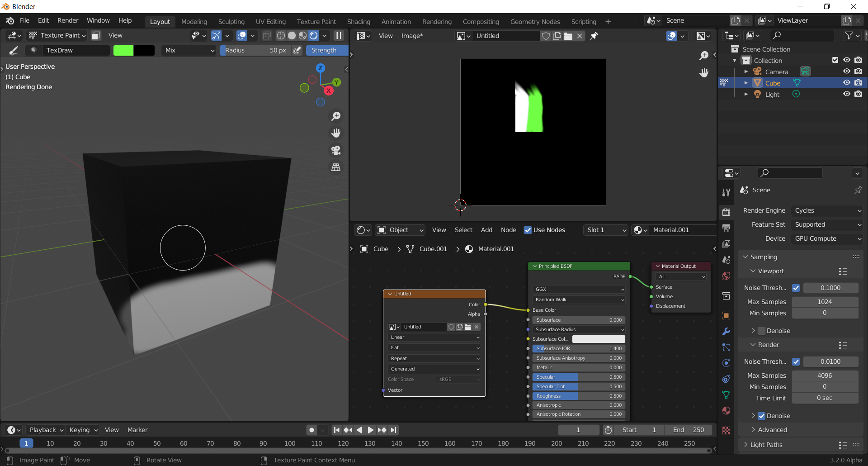This screenshot has height=466, width=868.
Task: Open the Material properties sphere tab
Action: point(726,410)
